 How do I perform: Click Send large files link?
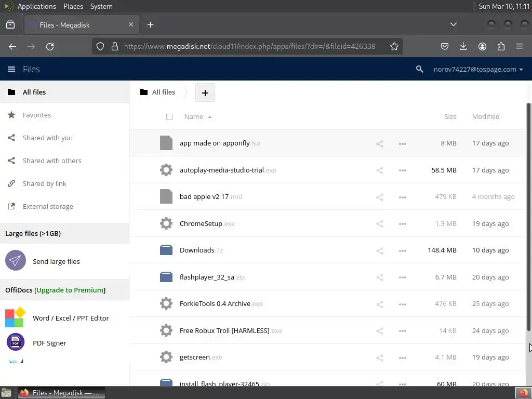pyautogui.click(x=56, y=262)
